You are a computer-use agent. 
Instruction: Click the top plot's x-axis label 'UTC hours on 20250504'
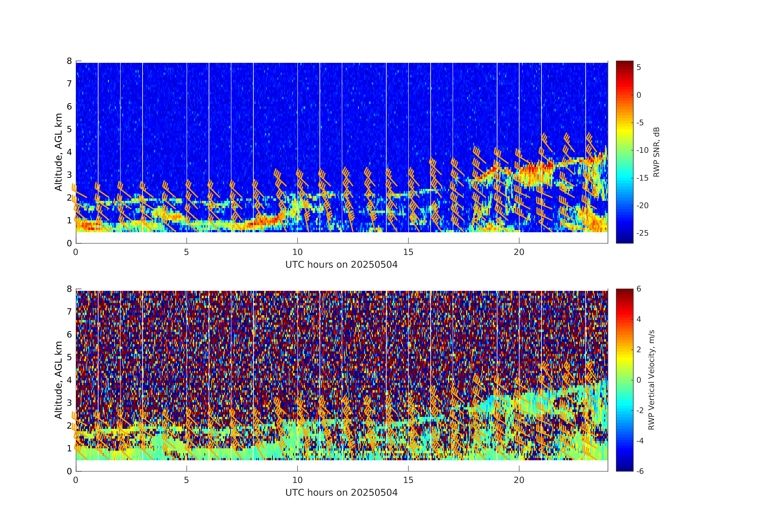click(341, 264)
